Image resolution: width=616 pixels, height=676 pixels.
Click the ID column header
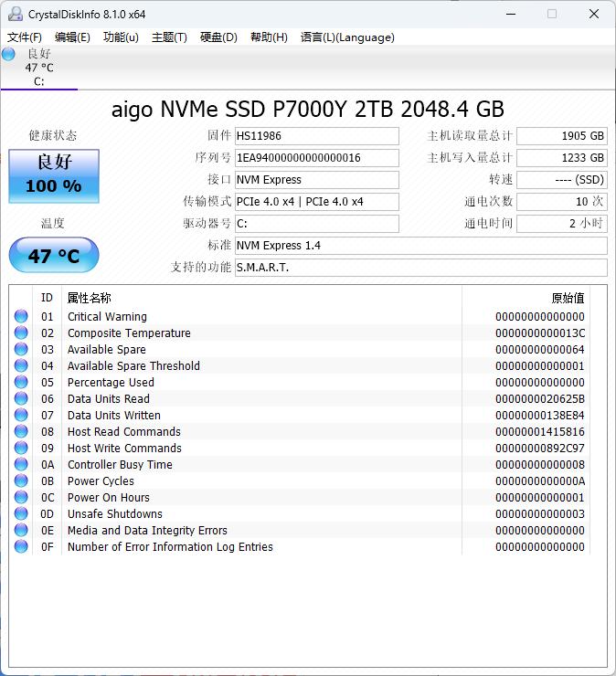pyautogui.click(x=47, y=298)
